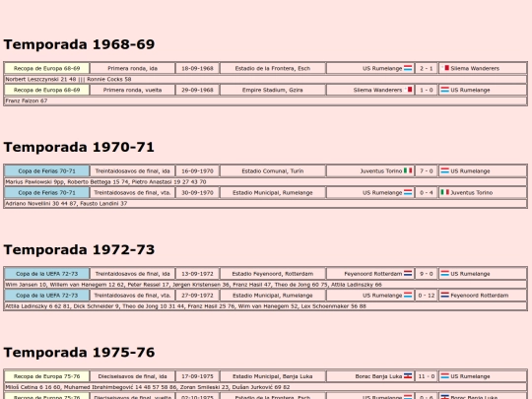Click scorers line starting 'Wim Jansen 10'
532x399 pixels.
tap(265, 285)
